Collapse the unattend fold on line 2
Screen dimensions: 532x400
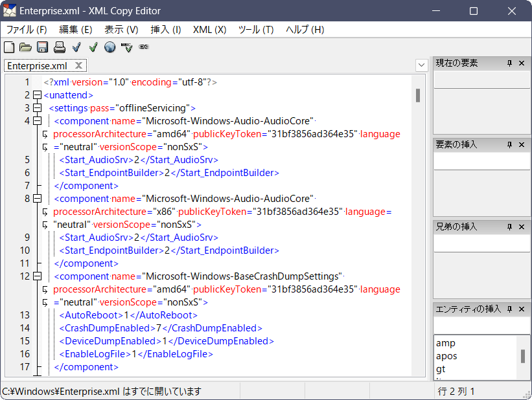[38, 95]
